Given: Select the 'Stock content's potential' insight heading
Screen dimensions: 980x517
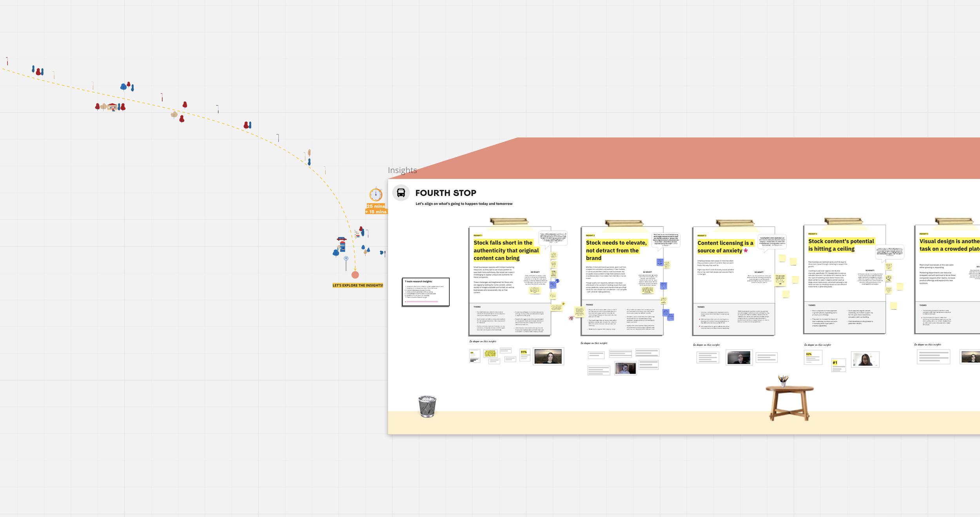Looking at the screenshot, I should pyautogui.click(x=841, y=245).
